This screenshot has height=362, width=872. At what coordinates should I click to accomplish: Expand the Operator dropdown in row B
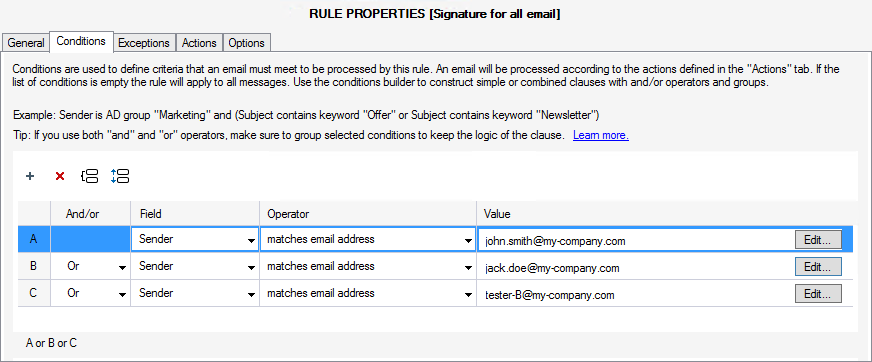(x=368, y=267)
